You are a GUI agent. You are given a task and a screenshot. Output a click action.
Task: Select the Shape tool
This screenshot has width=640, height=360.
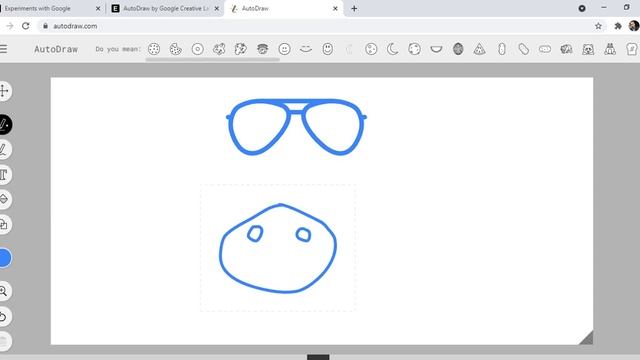coord(4,224)
